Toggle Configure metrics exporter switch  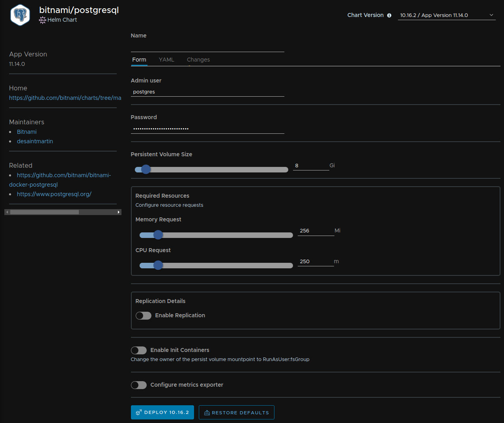(x=139, y=385)
